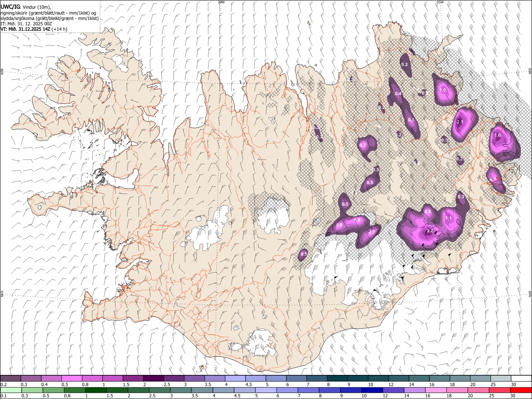Screen dimensions: 532x399
Task: Click the '15W' longitude label at top
Action: [440, 2]
